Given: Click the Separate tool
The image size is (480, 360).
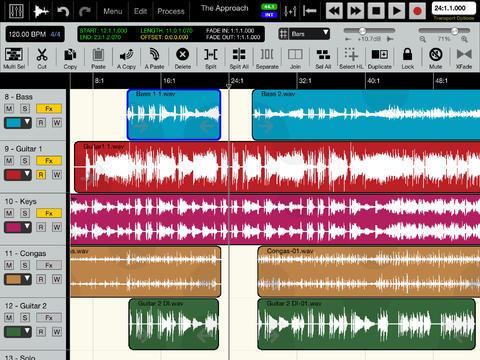Looking at the screenshot, I should 267,58.
